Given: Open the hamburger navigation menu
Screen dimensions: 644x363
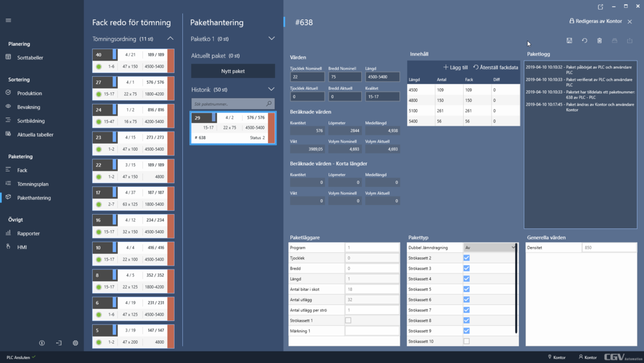Looking at the screenshot, I should 8,20.
